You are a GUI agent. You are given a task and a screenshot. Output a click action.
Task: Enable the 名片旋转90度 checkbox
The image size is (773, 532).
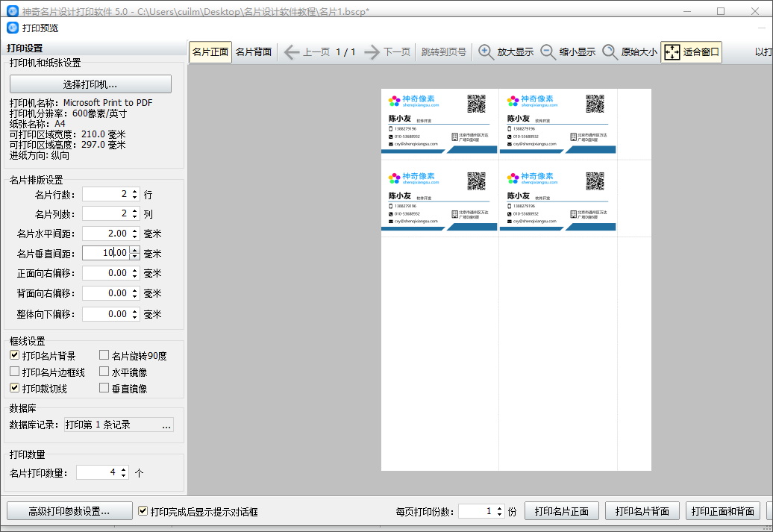pos(104,355)
